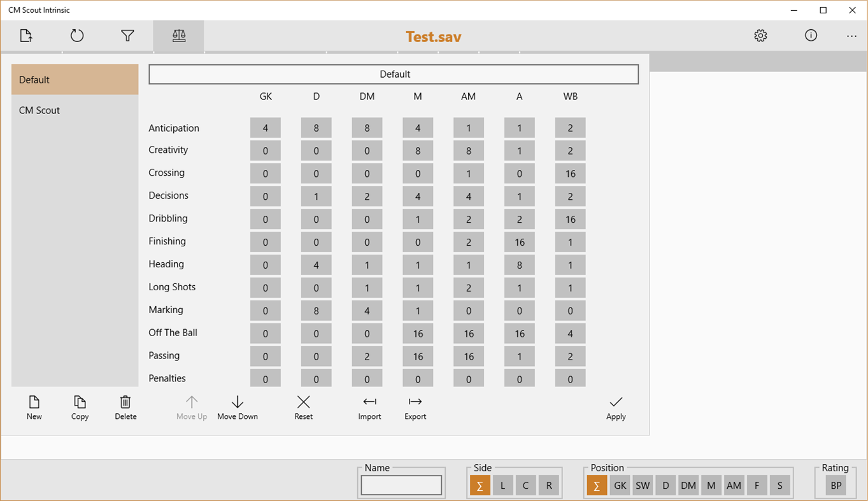Edit the Default weight set name field

(x=394, y=74)
